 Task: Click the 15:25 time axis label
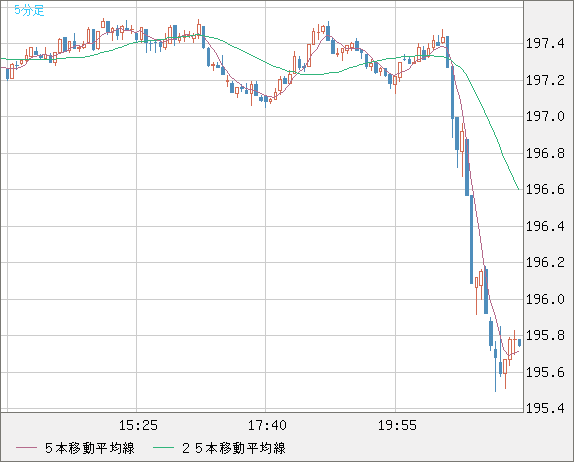(x=138, y=425)
